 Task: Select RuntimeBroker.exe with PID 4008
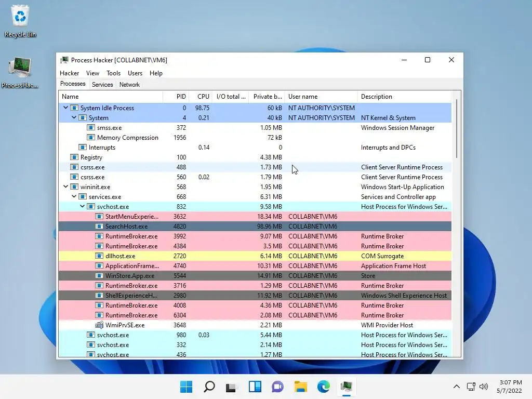(x=255, y=305)
